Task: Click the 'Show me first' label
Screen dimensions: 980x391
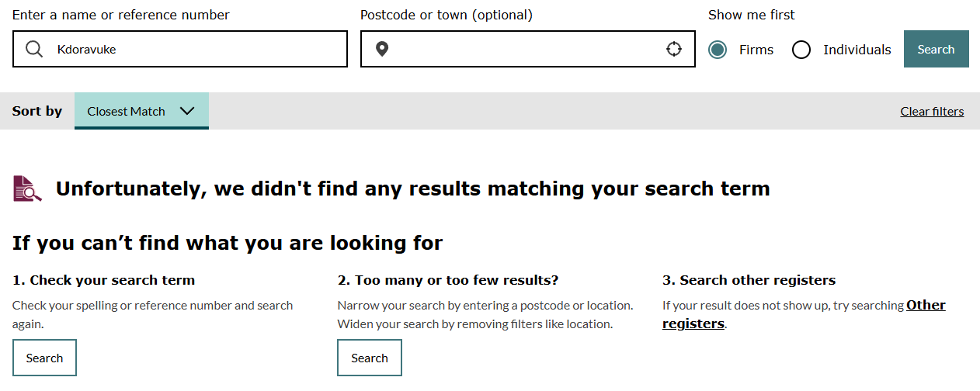Action: pyautogui.click(x=752, y=15)
